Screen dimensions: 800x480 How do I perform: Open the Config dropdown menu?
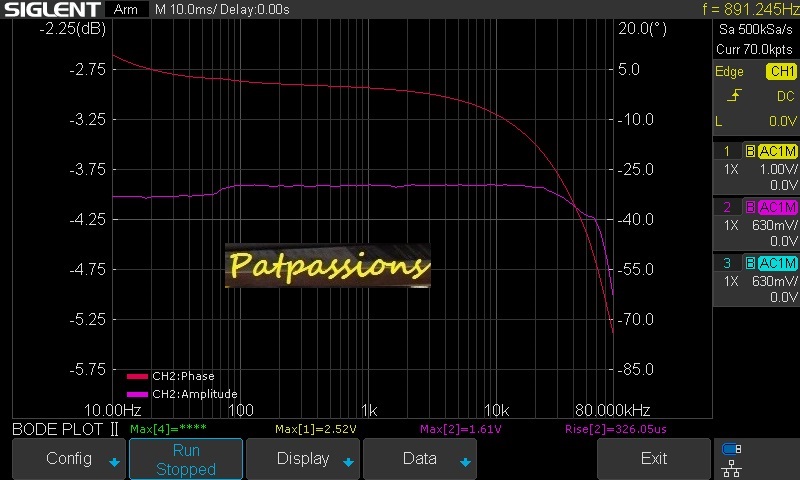[x=70, y=459]
